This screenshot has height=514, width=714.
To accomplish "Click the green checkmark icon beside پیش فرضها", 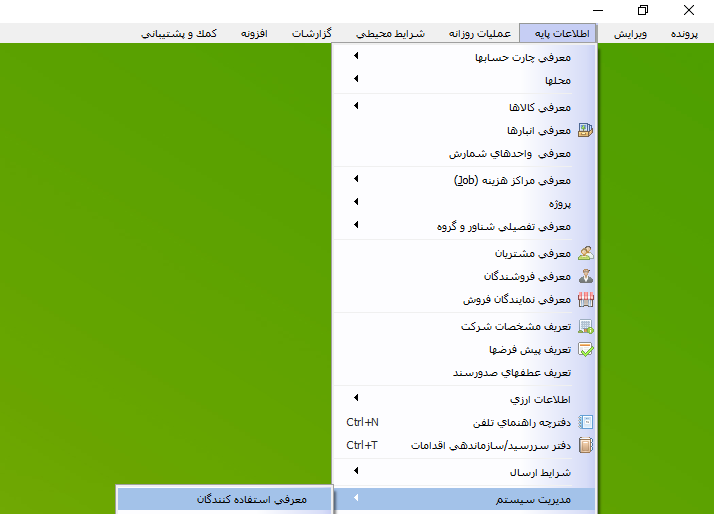I will (x=586, y=350).
